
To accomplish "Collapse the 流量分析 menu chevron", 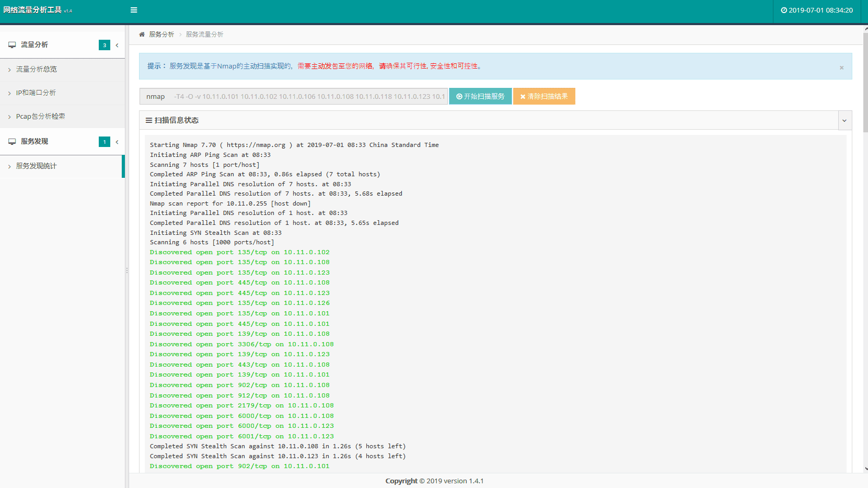I will click(117, 45).
